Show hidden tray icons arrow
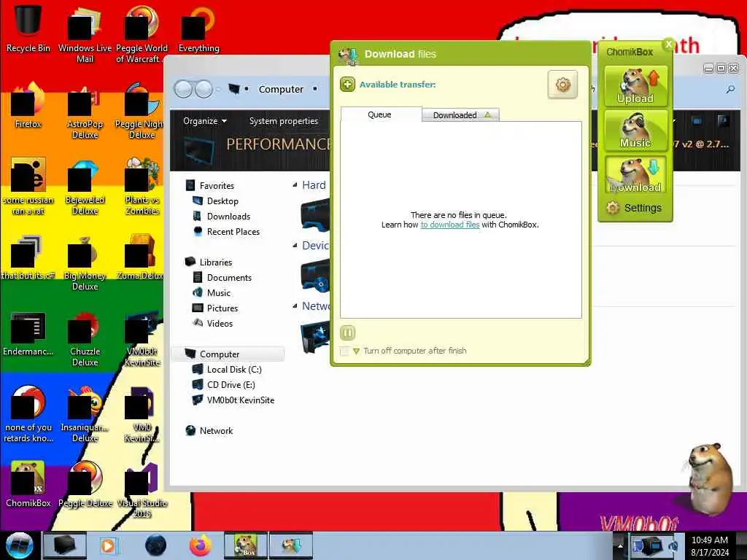Viewport: 747px width, 560px height. coord(620,546)
